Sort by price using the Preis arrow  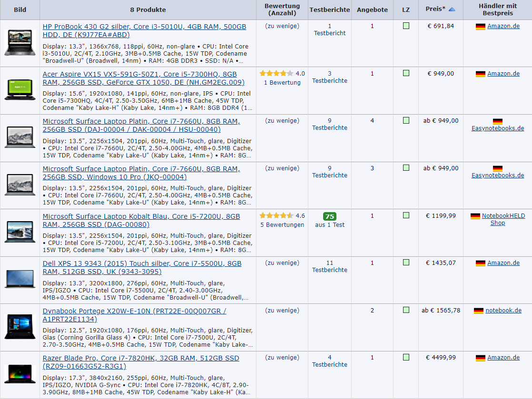(x=452, y=10)
